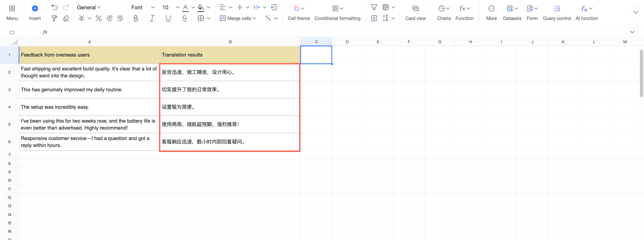Click the Undo arrow icon
The width and height of the screenshot is (644, 240).
(54, 7)
